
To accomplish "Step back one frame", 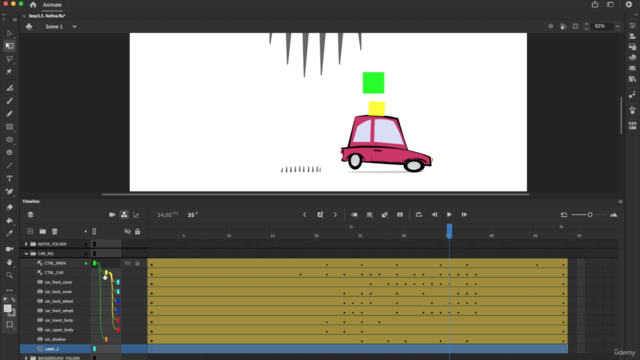I will coord(434,215).
